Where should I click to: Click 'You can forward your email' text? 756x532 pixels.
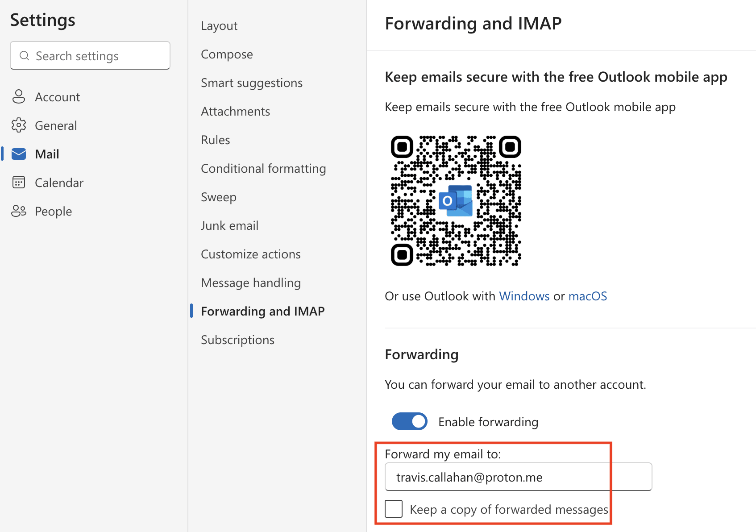(x=515, y=385)
